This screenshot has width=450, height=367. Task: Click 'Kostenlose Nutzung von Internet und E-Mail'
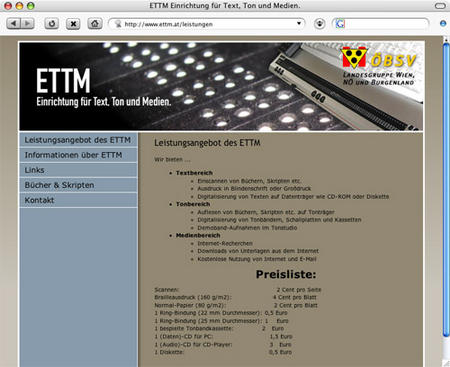click(x=257, y=259)
